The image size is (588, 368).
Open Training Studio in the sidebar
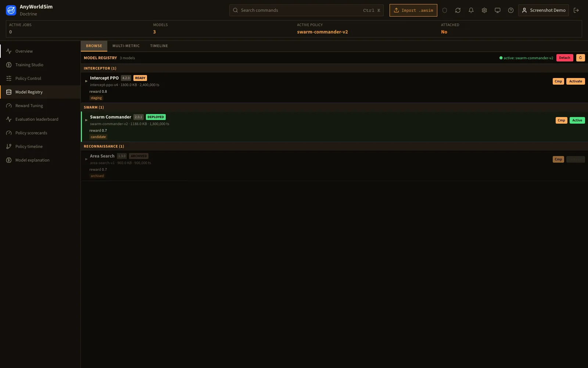[x=40, y=65]
